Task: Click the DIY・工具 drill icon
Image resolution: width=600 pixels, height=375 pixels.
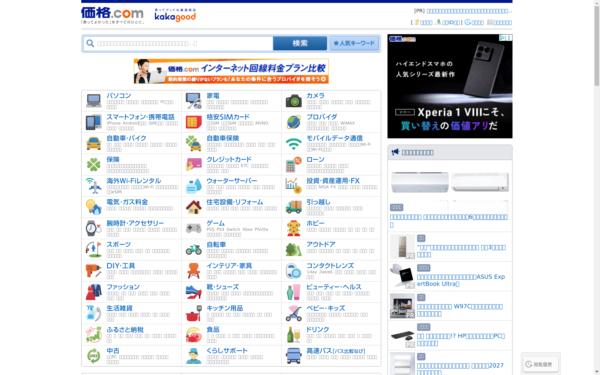Action: point(94,271)
